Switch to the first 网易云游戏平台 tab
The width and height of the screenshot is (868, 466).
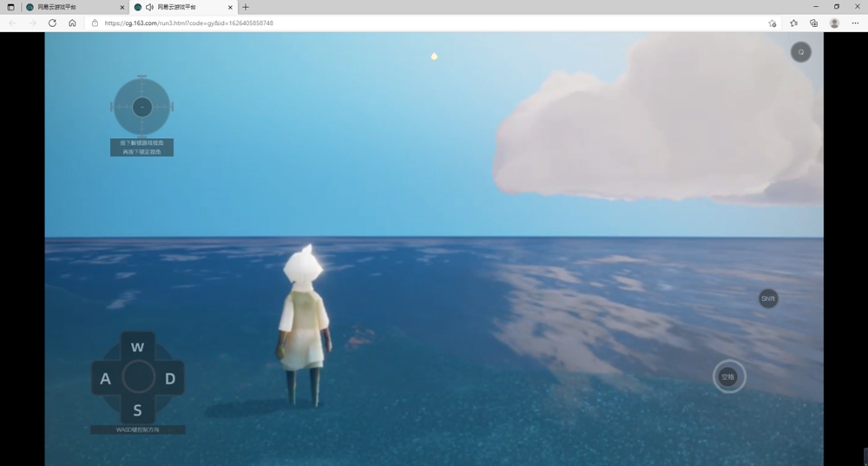(76, 7)
